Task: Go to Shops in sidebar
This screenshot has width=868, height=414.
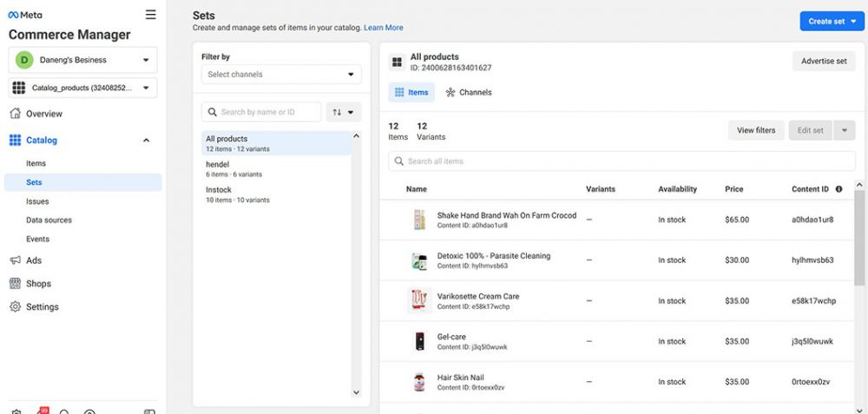Action: point(38,284)
